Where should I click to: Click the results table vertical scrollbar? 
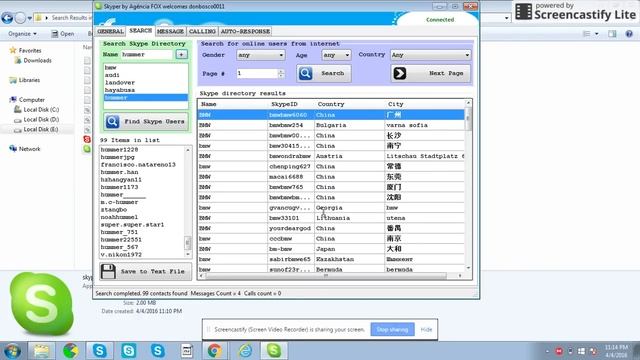468,186
